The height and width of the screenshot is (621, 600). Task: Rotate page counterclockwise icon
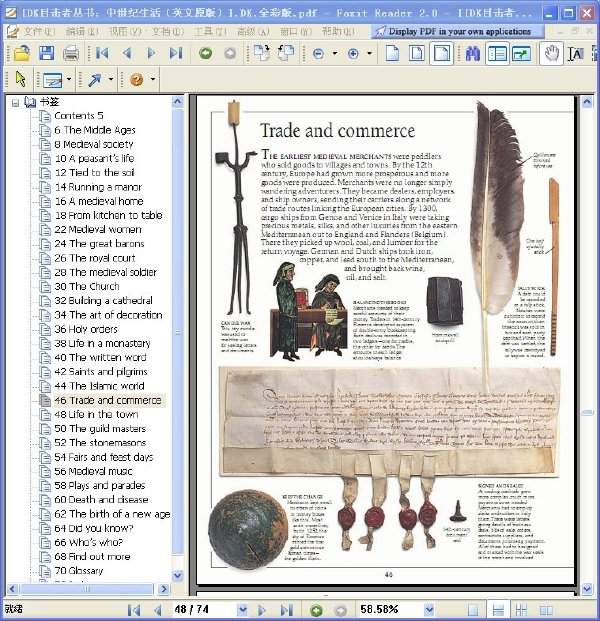[x=286, y=53]
